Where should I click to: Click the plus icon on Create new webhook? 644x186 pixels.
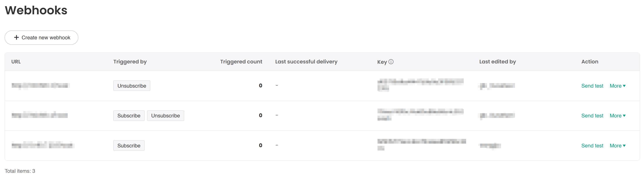[17, 37]
